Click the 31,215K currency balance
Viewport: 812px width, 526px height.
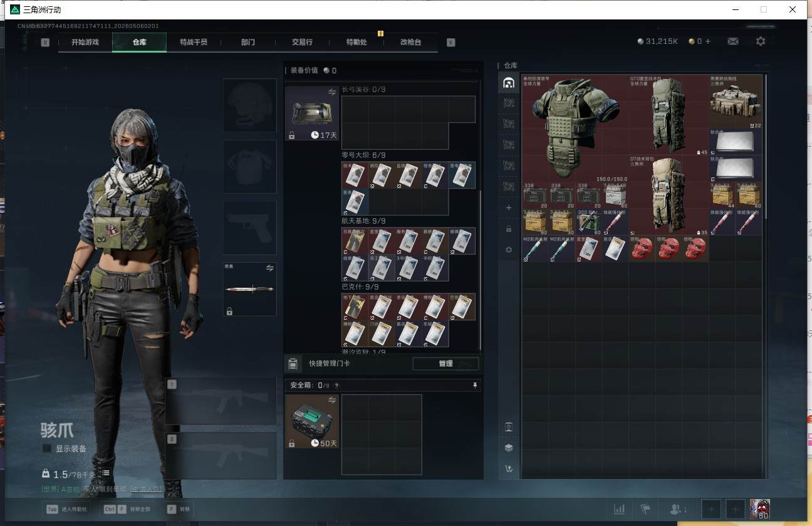pos(658,41)
